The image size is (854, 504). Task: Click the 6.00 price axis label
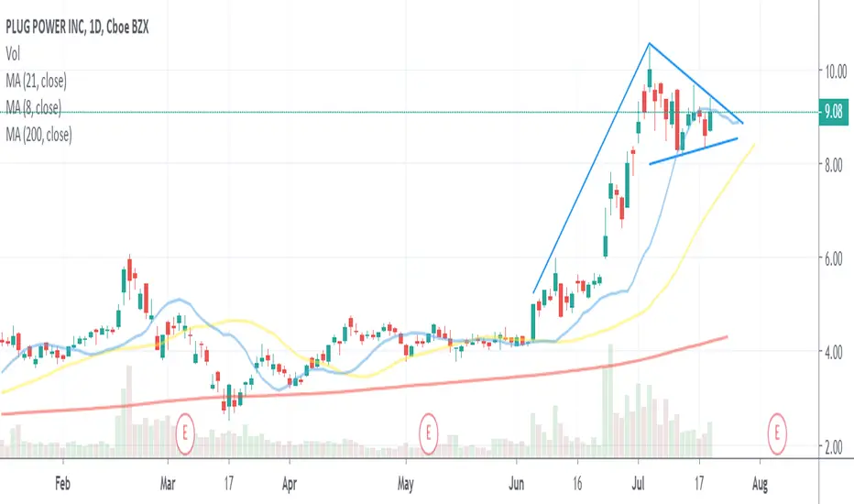[836, 259]
